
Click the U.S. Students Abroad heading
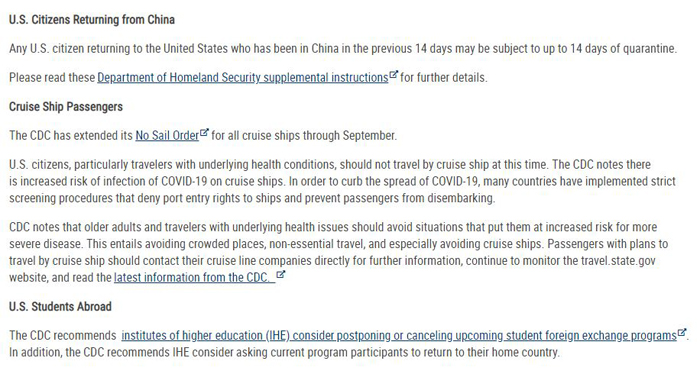tap(60, 307)
